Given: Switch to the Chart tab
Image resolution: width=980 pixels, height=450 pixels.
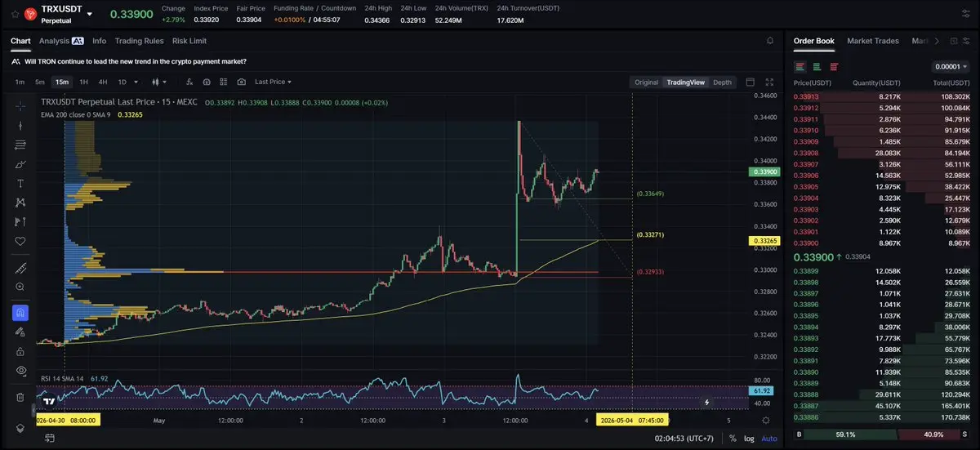Looking at the screenshot, I should coord(20,41).
